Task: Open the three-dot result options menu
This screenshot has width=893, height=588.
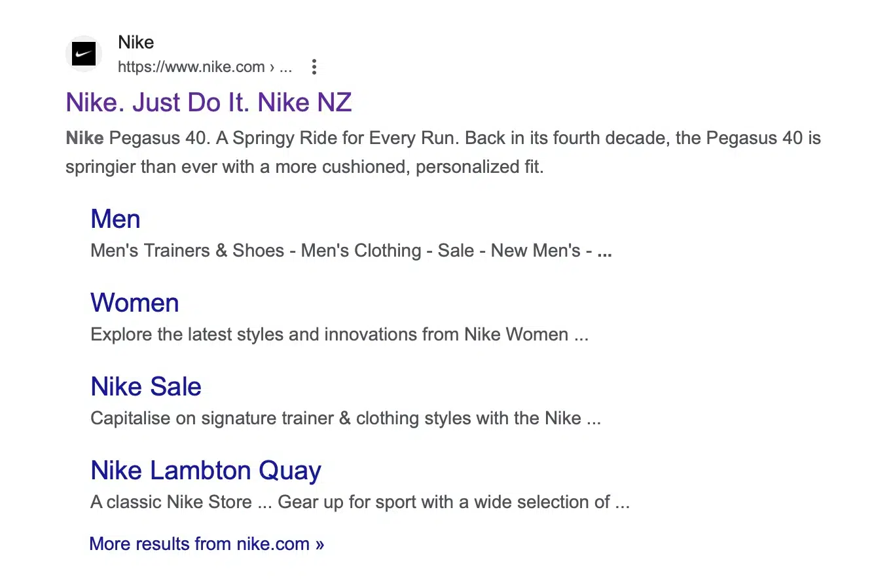Action: click(x=314, y=67)
